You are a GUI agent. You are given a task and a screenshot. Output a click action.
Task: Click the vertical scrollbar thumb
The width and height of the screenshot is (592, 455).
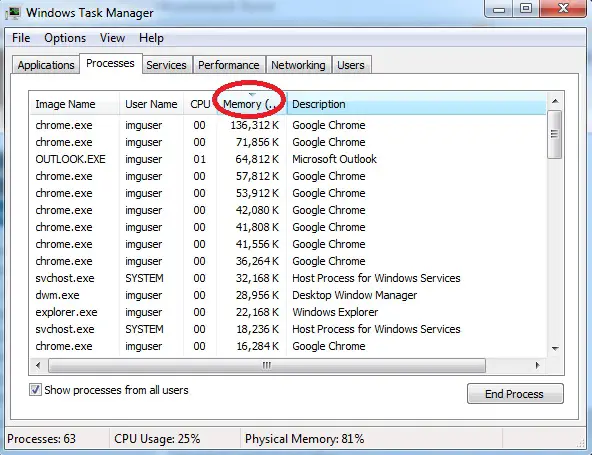(x=554, y=134)
